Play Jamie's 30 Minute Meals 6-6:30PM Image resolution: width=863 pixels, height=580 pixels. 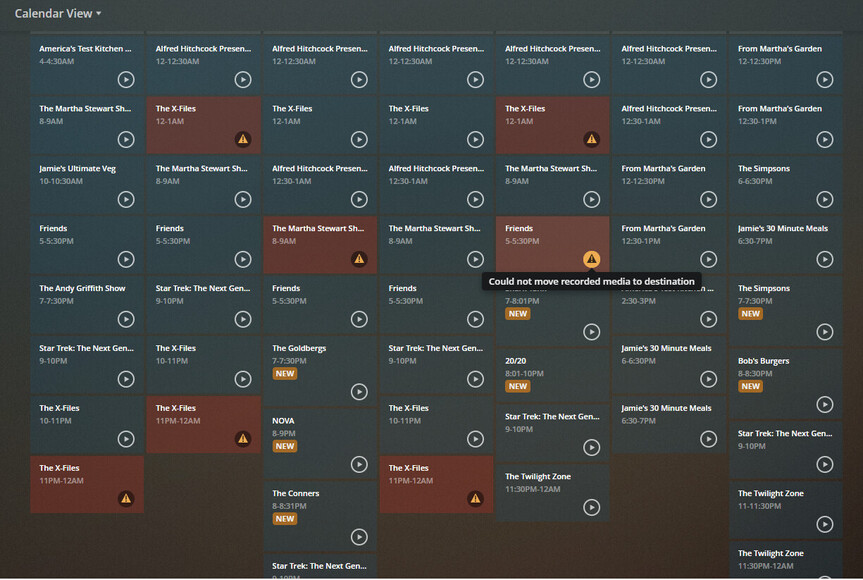708,379
